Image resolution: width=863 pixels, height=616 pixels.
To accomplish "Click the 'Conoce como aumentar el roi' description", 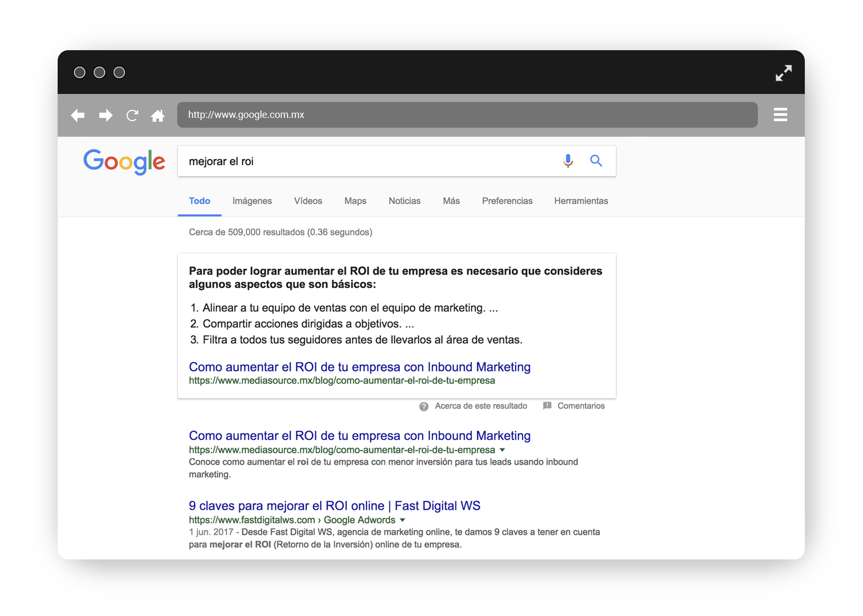I will pos(383,468).
